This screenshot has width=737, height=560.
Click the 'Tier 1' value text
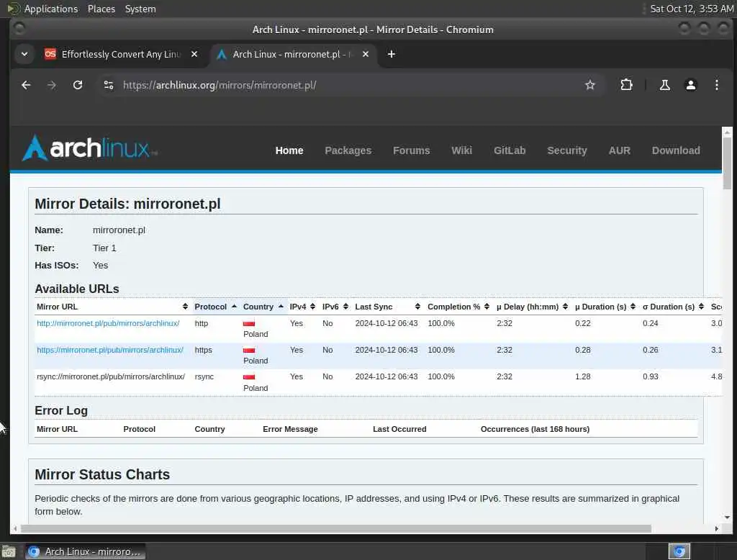[104, 248]
